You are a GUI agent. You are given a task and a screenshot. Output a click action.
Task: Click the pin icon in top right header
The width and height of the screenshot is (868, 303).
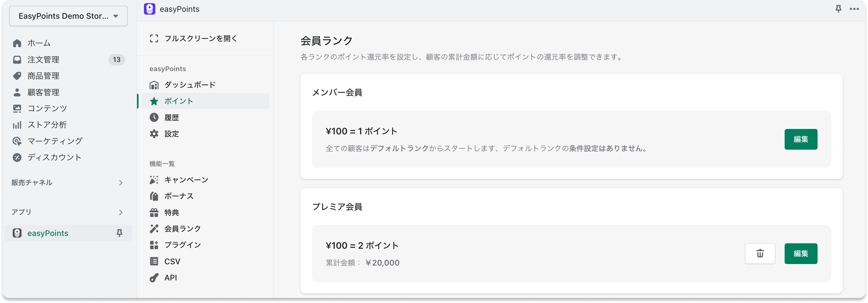click(x=838, y=9)
